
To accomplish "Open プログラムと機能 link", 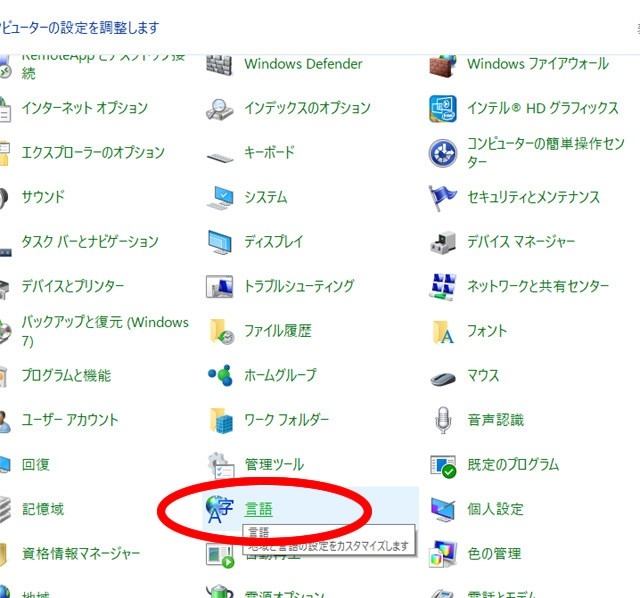I will coord(66,376).
